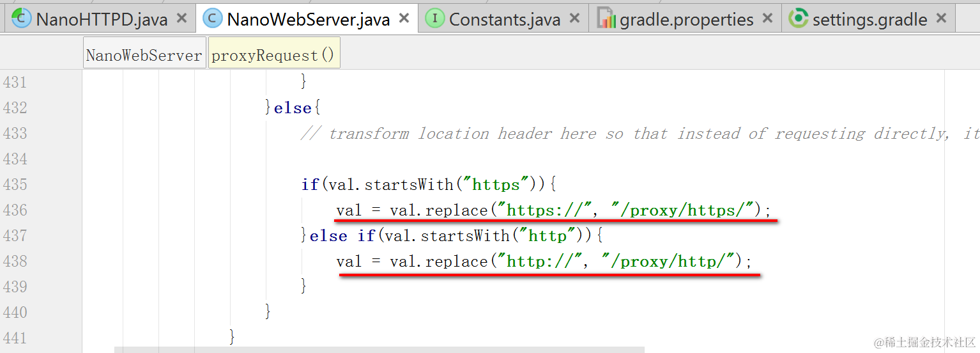Select the NanoWebServer.java tab
Screen dimensions: 980x353
click(308, 19)
